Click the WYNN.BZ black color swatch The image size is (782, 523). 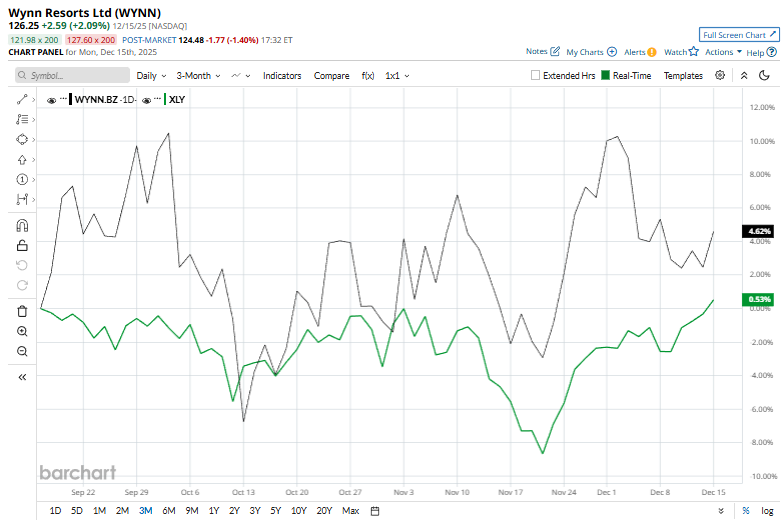pos(71,99)
